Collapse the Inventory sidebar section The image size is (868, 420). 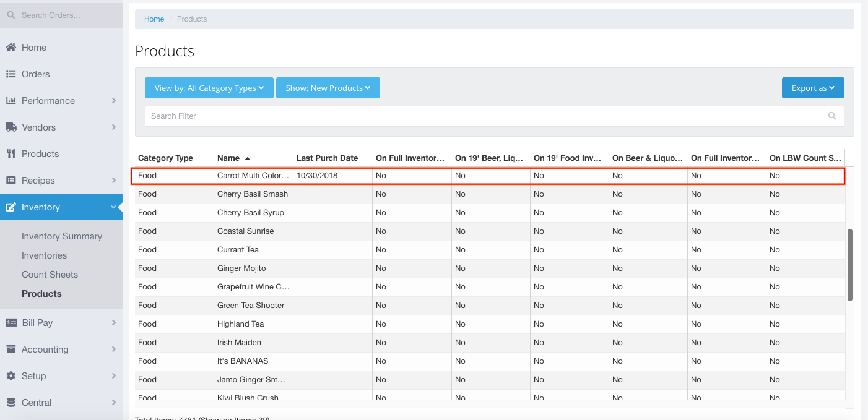click(113, 207)
